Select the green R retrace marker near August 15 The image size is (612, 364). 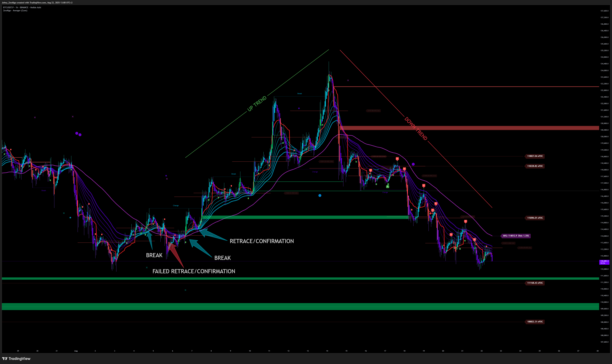point(387,187)
